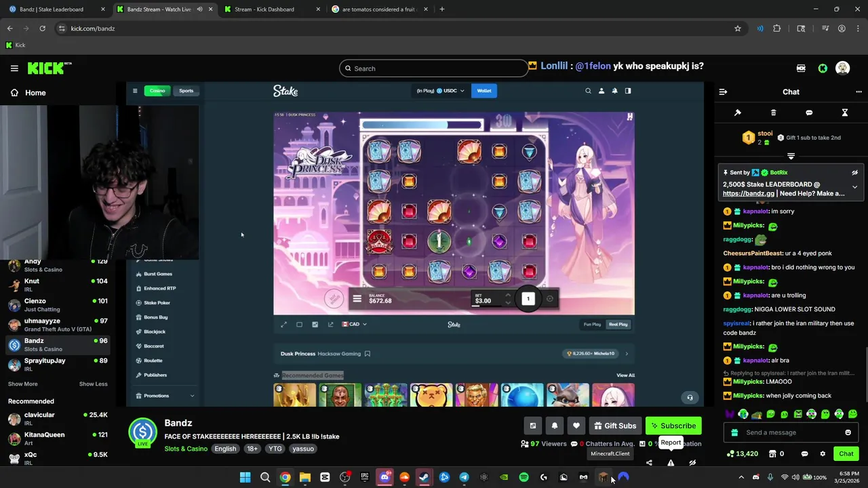Open the KitanaQueen channel

(58, 439)
